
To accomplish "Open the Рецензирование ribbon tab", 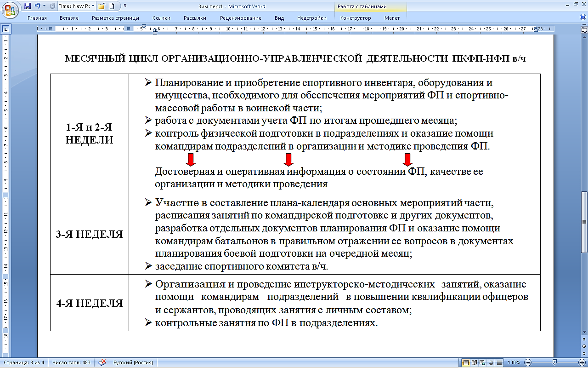I will coord(240,18).
